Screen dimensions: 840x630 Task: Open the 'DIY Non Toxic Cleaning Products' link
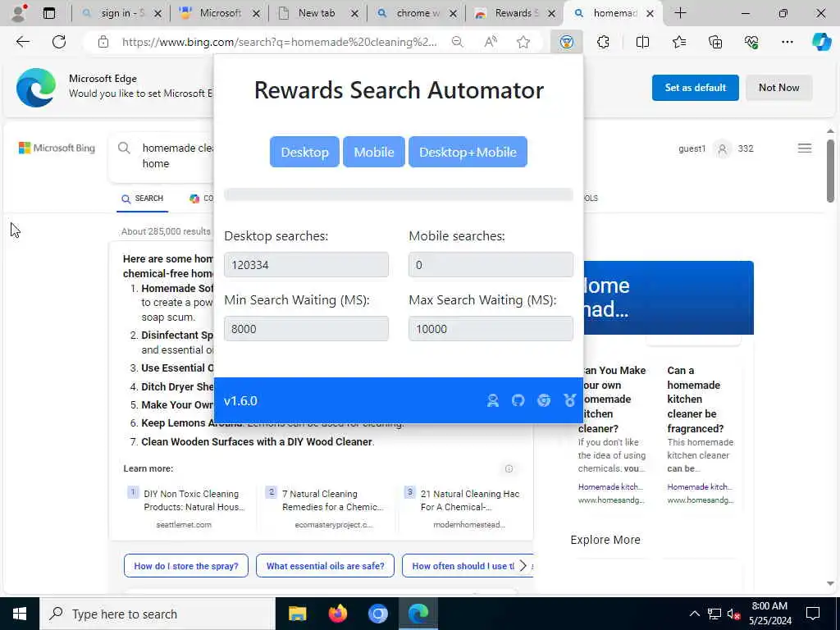click(x=194, y=500)
